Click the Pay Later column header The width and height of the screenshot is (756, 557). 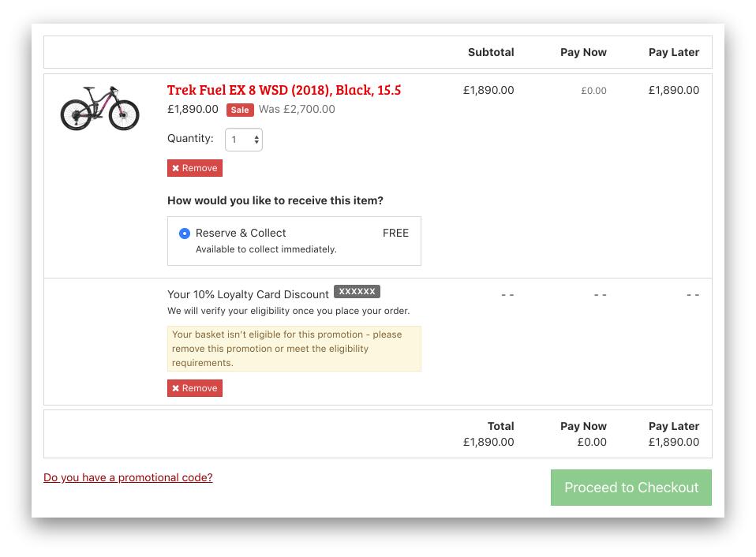pyautogui.click(x=674, y=52)
